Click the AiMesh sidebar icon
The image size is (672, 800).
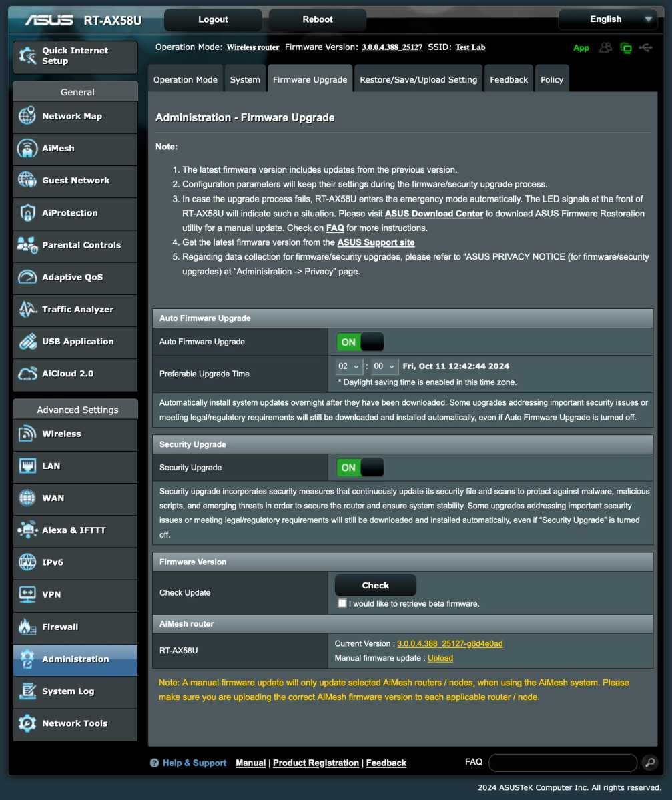27,149
